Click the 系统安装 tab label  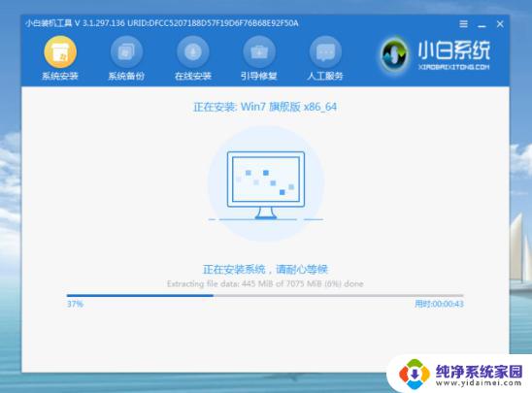point(60,76)
